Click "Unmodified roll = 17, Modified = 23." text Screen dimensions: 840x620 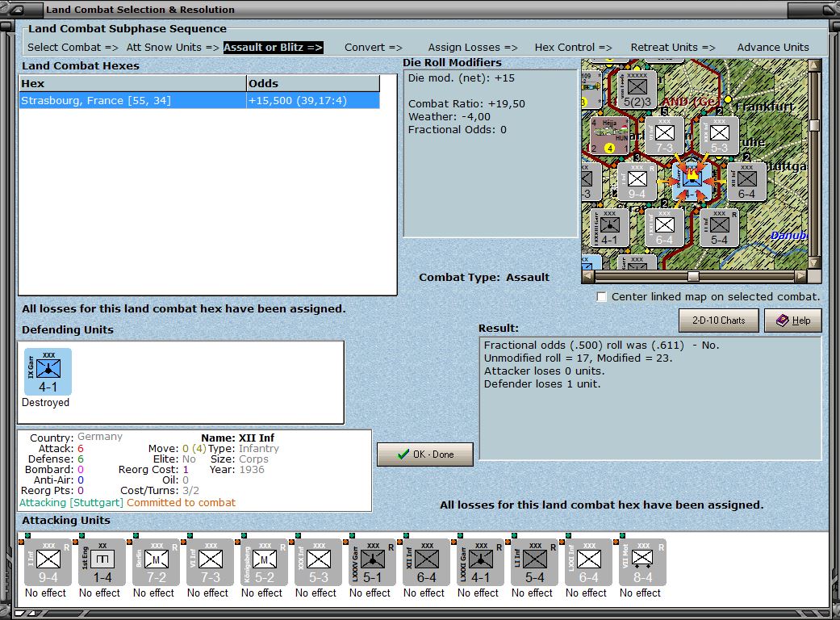click(x=578, y=358)
